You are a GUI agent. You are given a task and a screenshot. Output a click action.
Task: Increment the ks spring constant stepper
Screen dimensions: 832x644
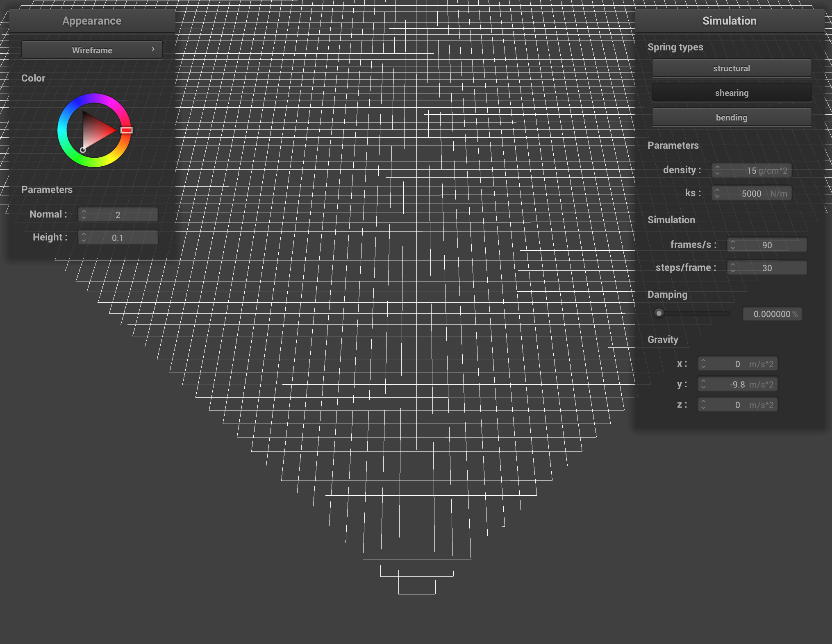click(718, 190)
